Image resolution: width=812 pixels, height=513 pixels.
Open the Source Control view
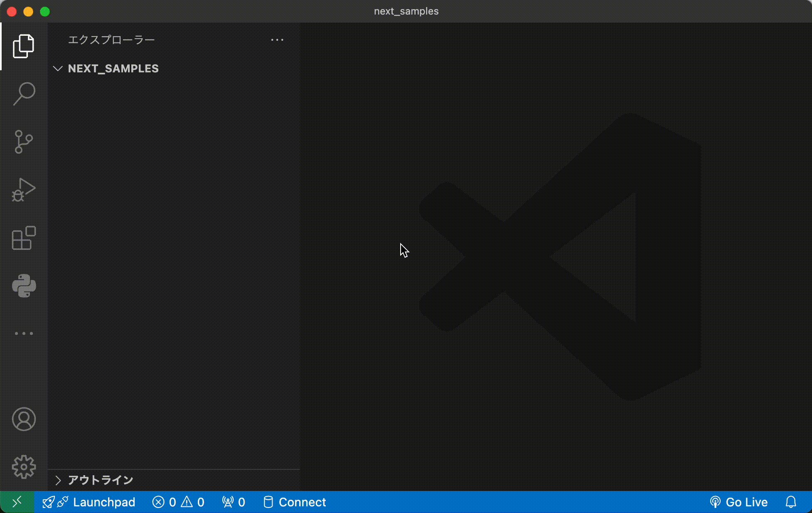24,142
